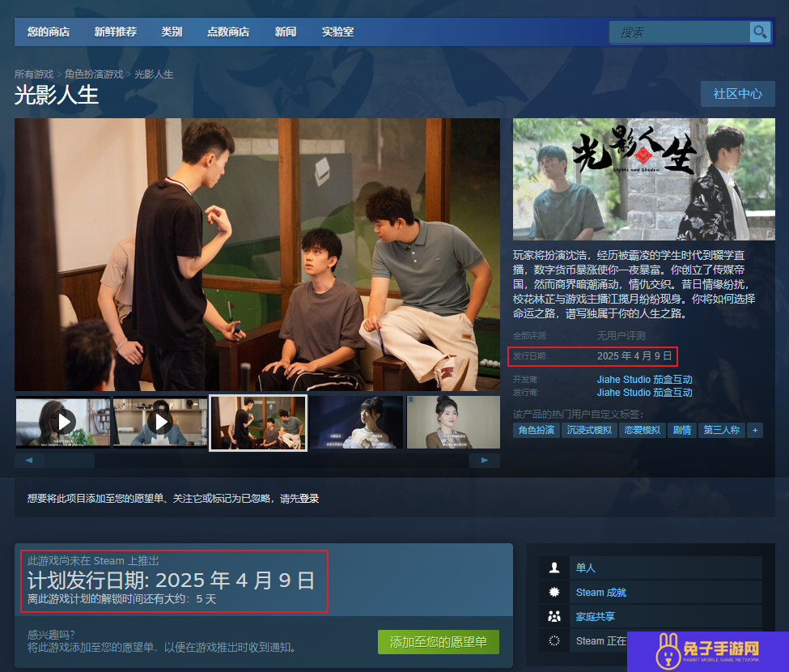This screenshot has height=672, width=789.
Task: Open 新闻 nav item
Action: pyautogui.click(x=286, y=32)
